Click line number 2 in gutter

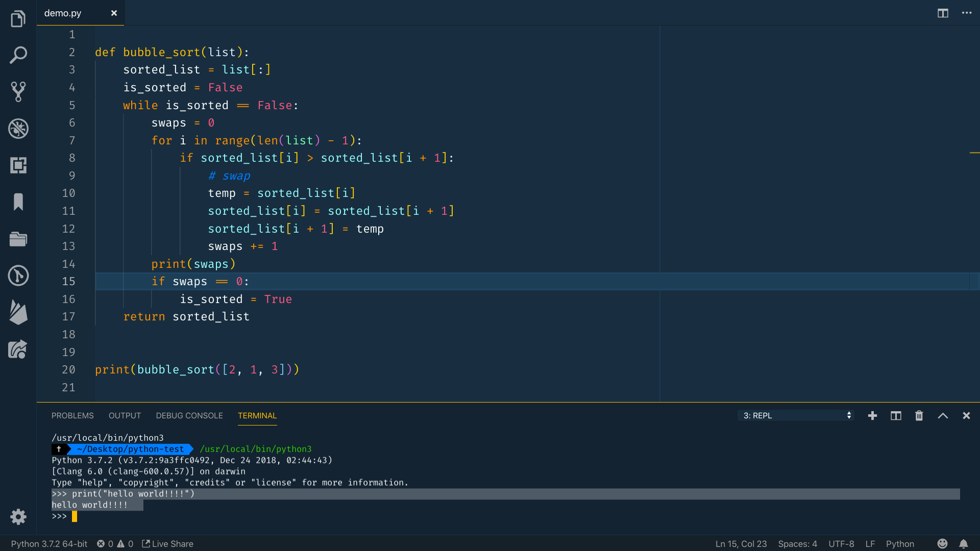[72, 53]
